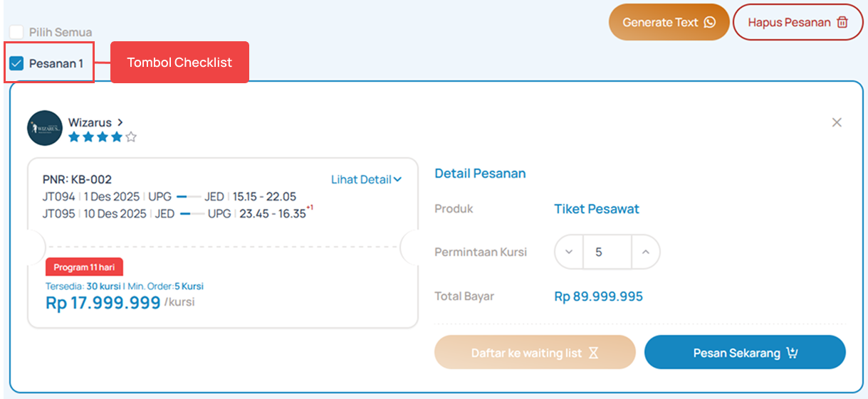Click the hourglass icon on waiting list button

[x=594, y=353]
